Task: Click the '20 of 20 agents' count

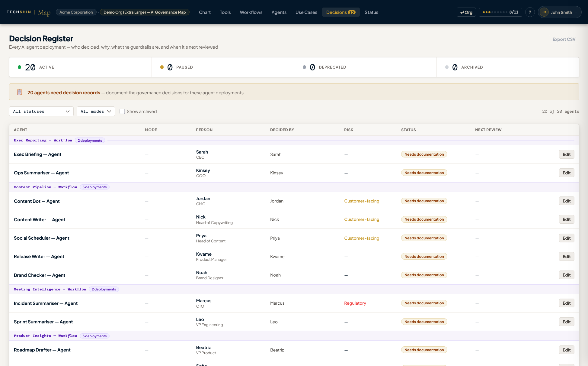Action: (561, 111)
